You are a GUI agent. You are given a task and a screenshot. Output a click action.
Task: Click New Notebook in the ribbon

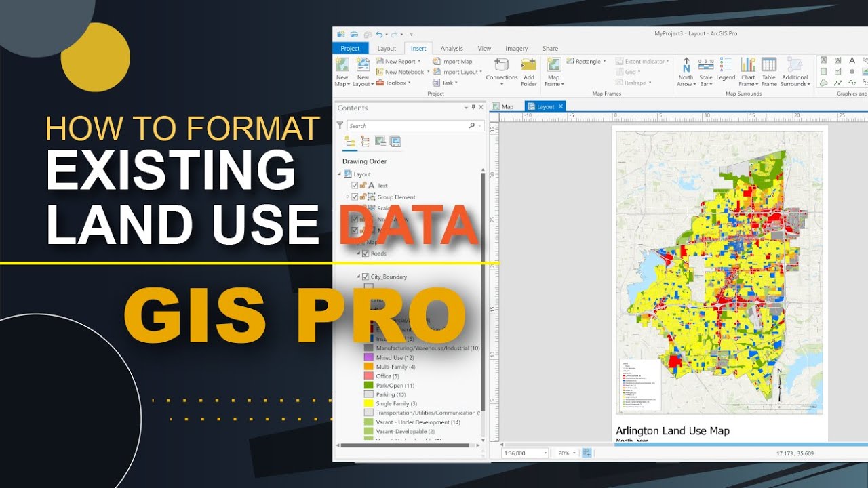coord(404,72)
